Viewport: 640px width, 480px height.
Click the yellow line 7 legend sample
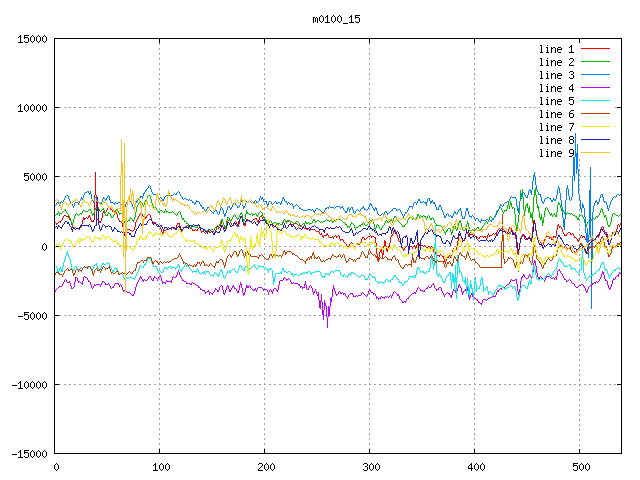(595, 127)
